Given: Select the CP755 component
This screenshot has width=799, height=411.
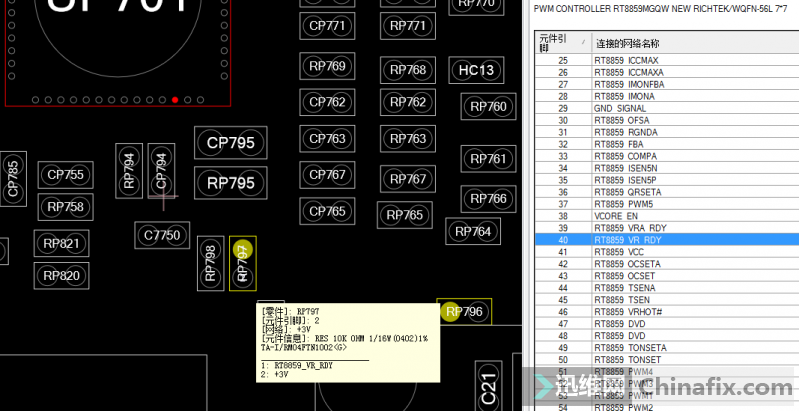Looking at the screenshot, I should (66, 174).
